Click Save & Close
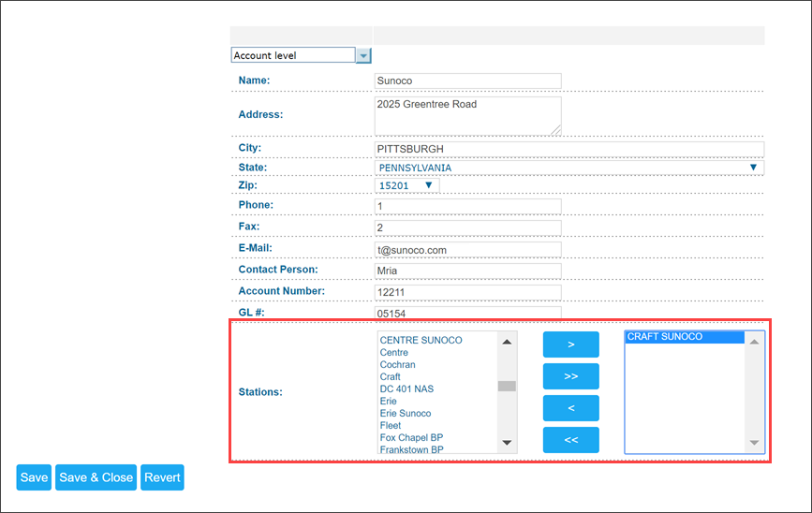Image resolution: width=812 pixels, height=513 pixels. 96,477
